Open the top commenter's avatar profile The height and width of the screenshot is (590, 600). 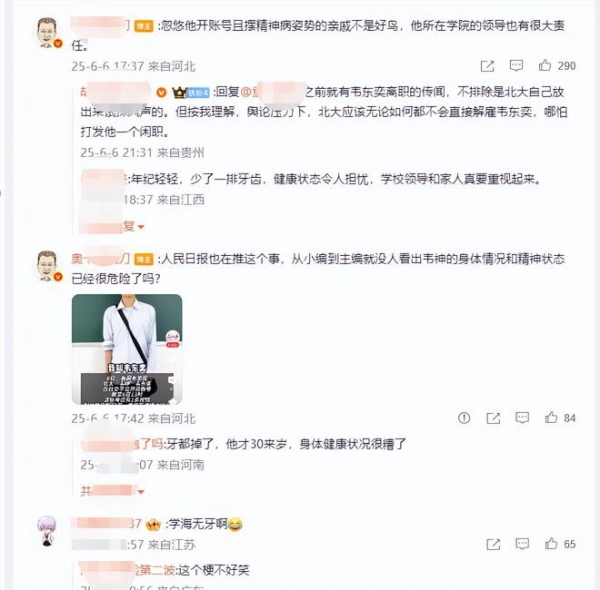click(x=47, y=33)
